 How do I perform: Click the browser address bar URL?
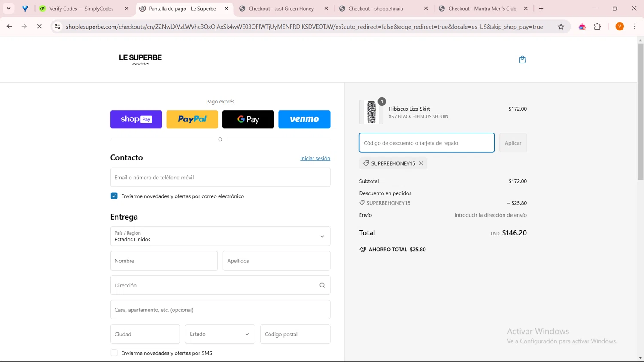click(x=304, y=27)
